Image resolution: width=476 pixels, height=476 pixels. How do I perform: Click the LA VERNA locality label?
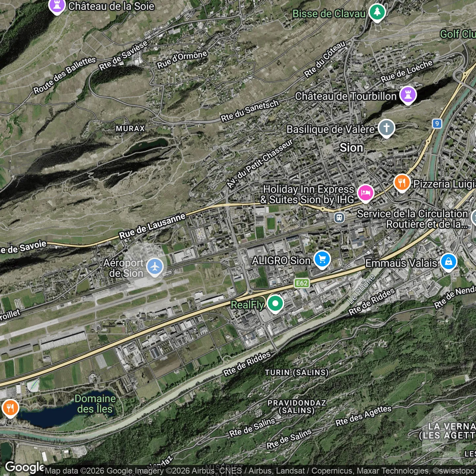click(452, 426)
